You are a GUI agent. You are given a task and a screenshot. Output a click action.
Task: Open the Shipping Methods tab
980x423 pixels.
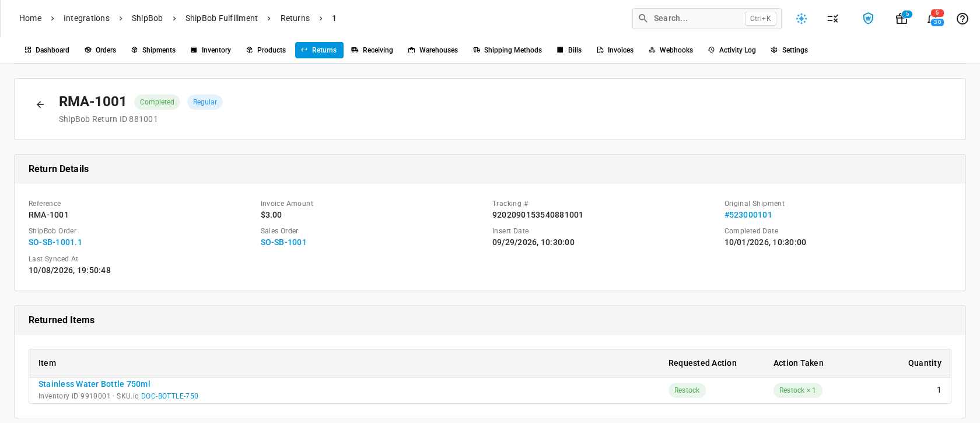coord(508,50)
